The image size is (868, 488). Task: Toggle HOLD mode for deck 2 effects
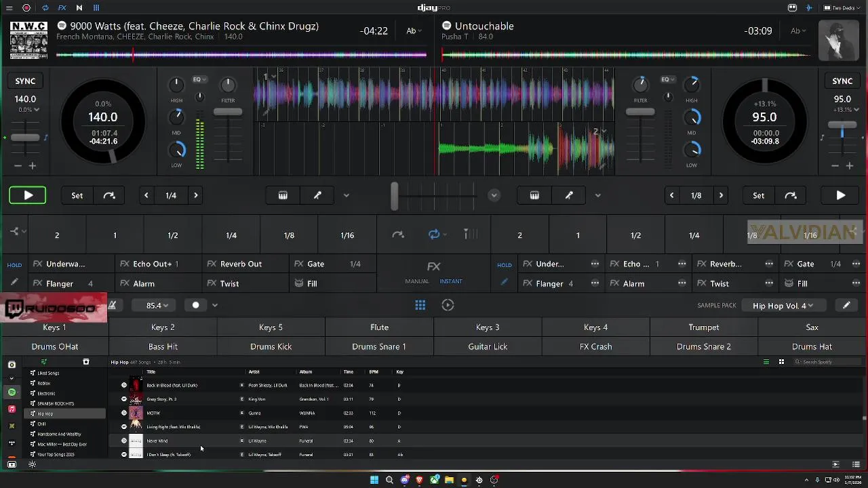coord(505,265)
